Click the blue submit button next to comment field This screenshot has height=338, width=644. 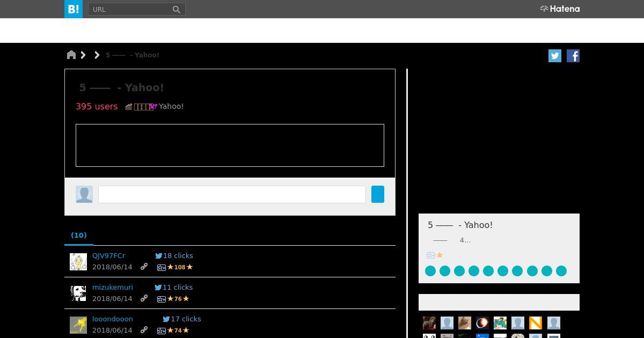point(378,194)
